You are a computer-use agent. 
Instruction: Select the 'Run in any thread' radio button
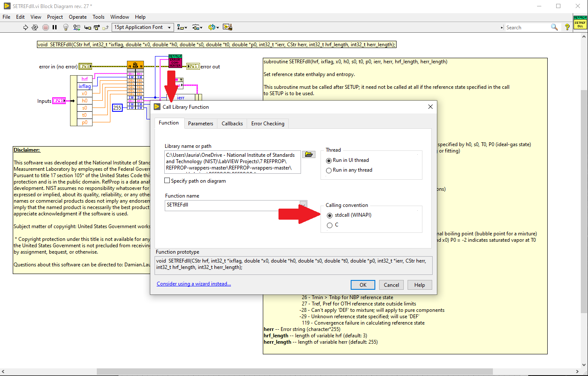pyautogui.click(x=329, y=170)
